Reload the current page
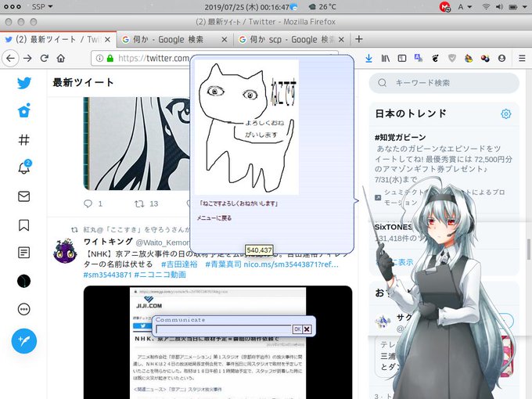The image size is (532, 399). pos(45,59)
